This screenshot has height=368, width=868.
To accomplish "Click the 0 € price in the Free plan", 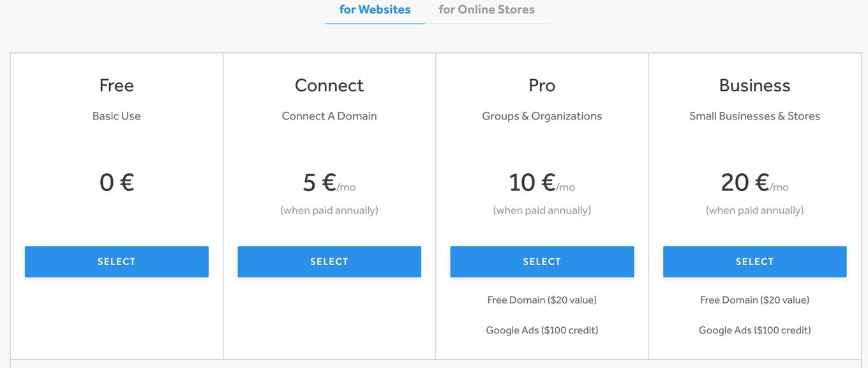I will (117, 183).
